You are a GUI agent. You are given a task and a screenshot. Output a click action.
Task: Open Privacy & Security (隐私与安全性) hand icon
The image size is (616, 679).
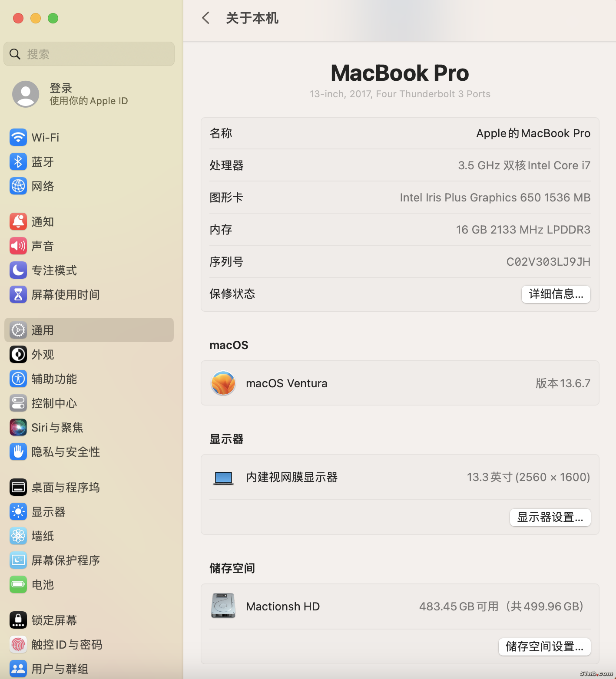(x=18, y=452)
